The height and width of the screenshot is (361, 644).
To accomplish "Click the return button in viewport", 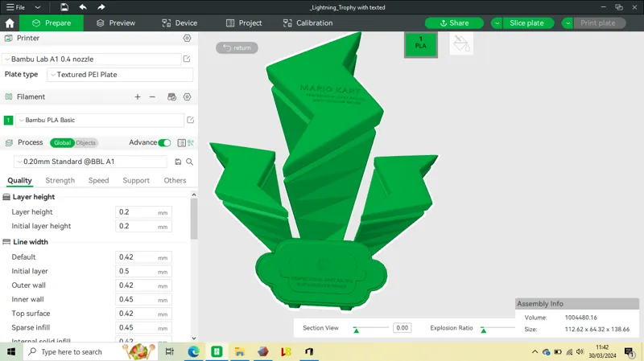I will tap(237, 47).
